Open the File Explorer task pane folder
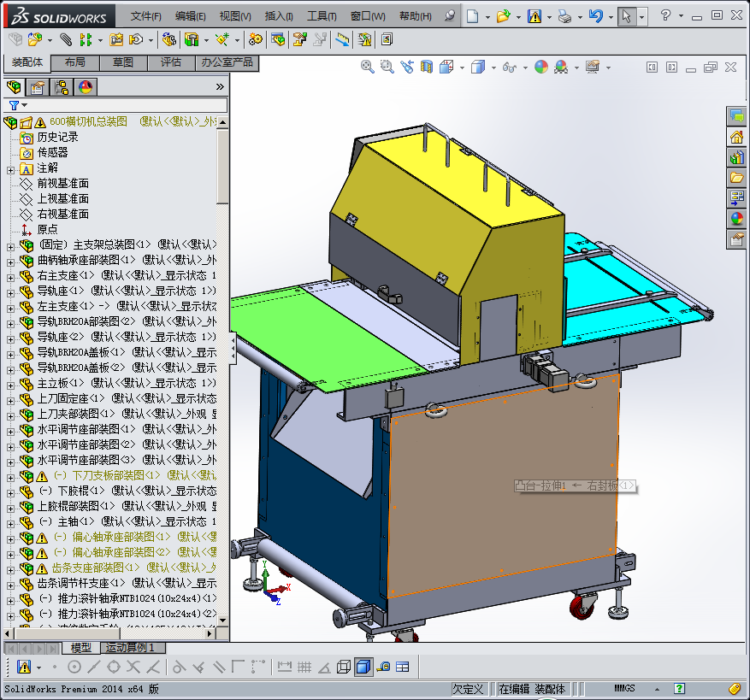 click(736, 178)
